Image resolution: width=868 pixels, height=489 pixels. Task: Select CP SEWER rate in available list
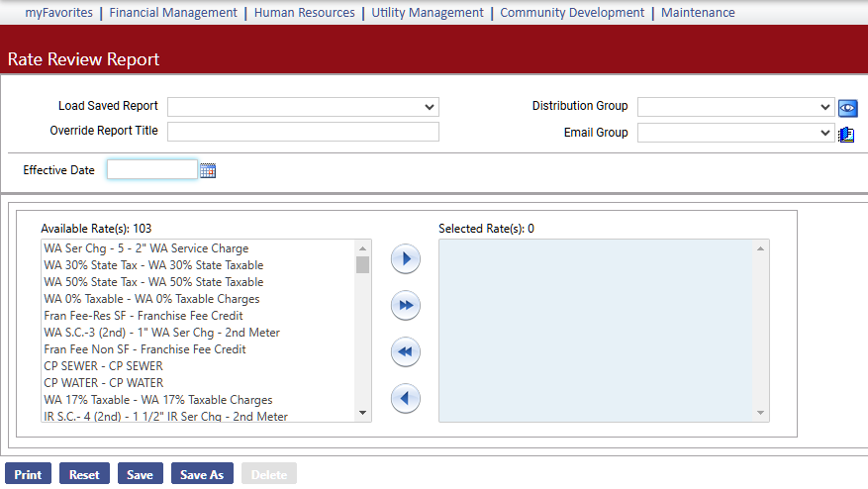pyautogui.click(x=104, y=366)
